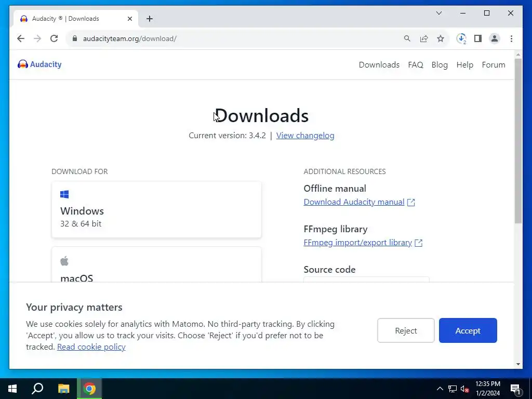Go back using the browser back arrow
532x399 pixels.
point(21,38)
